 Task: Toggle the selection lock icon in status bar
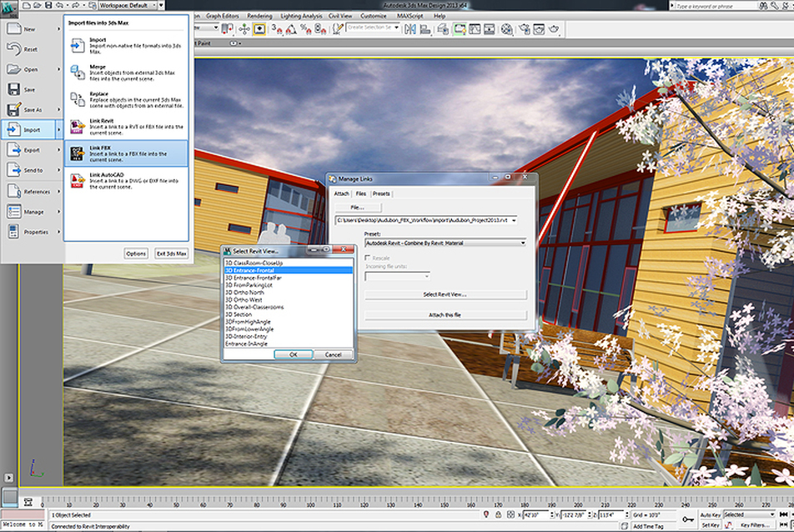click(498, 514)
